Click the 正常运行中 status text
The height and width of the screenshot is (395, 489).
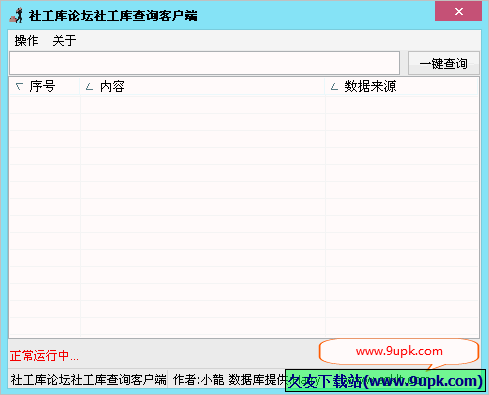(x=44, y=356)
